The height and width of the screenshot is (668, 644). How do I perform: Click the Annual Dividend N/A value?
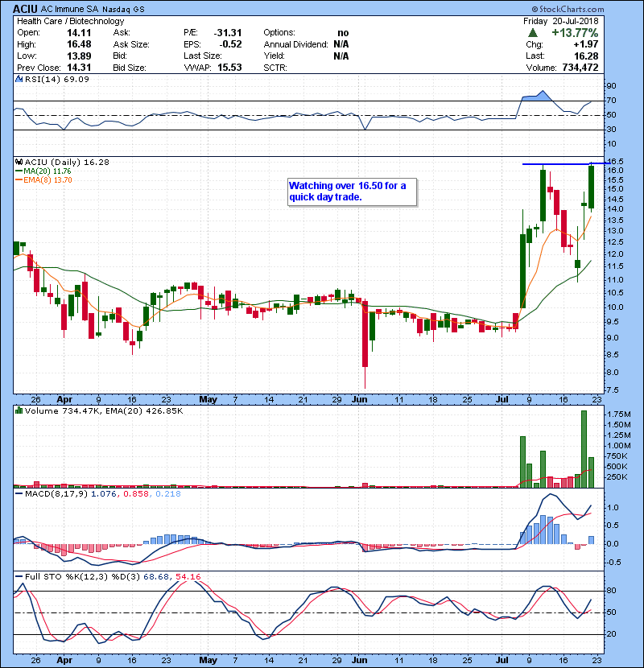(x=341, y=44)
